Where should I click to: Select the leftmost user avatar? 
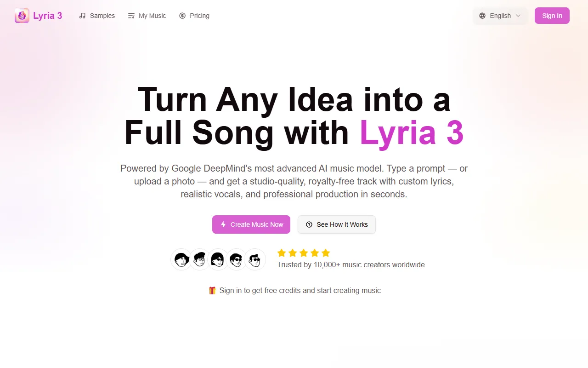pos(181,259)
